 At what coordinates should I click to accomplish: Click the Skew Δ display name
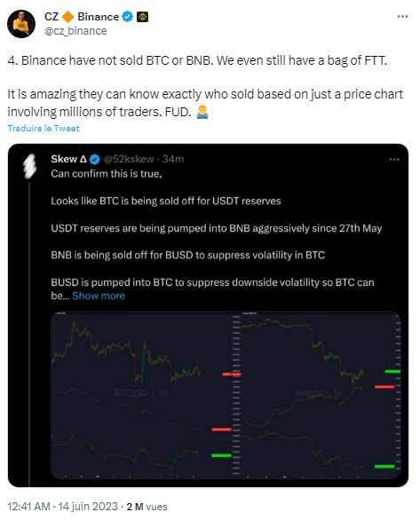point(68,159)
